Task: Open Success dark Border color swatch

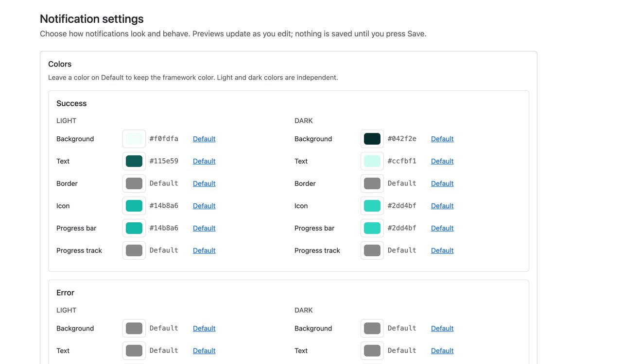Action: (372, 183)
